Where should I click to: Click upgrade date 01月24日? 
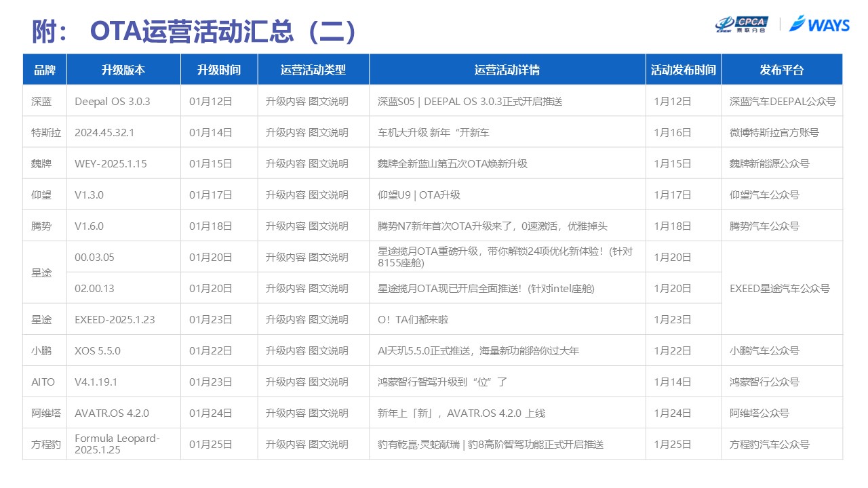click(211, 413)
